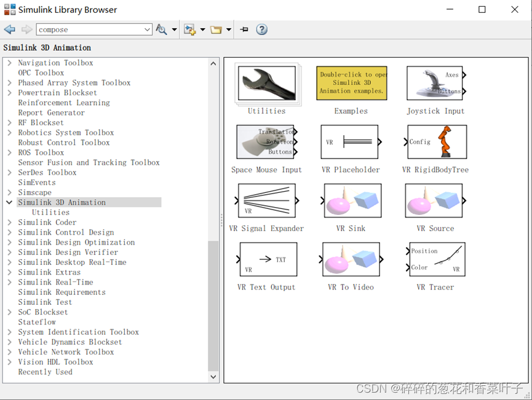This screenshot has width=532, height=400.
Task: Select the VR To Video block
Action: pos(351,259)
